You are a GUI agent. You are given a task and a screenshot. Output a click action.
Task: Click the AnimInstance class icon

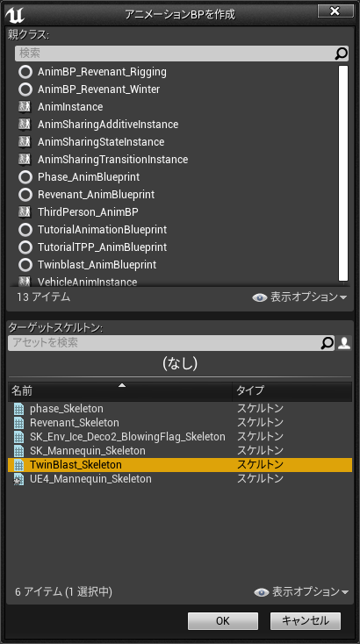click(25, 107)
